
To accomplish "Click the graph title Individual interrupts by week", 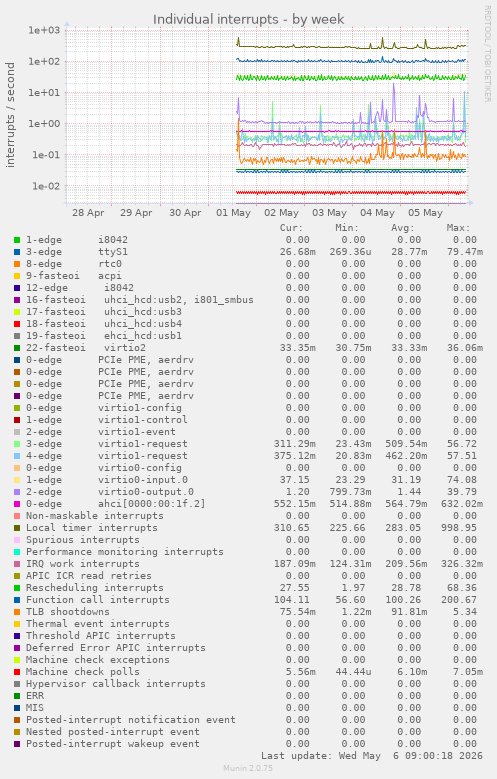I will pos(248,19).
